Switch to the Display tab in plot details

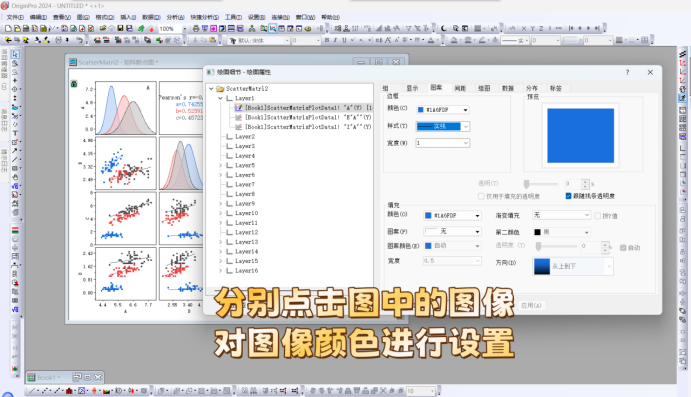click(412, 88)
